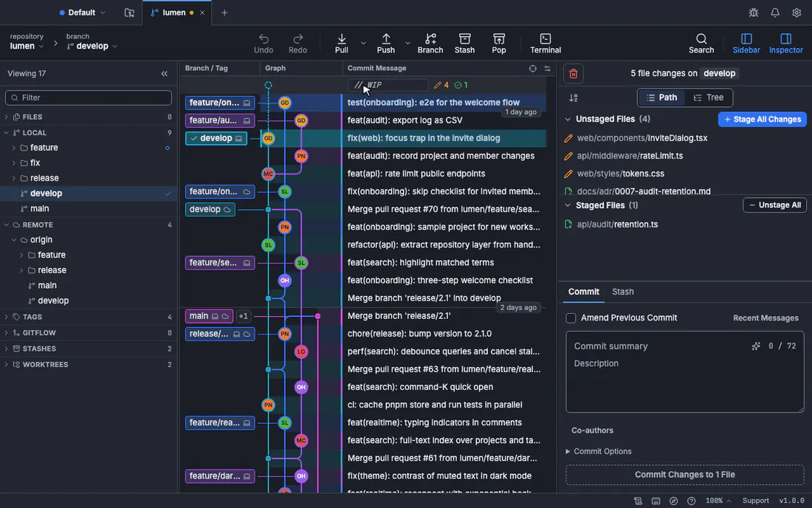Image resolution: width=812 pixels, height=508 pixels.
Task: Switch to the Stash tab
Action: coord(622,292)
